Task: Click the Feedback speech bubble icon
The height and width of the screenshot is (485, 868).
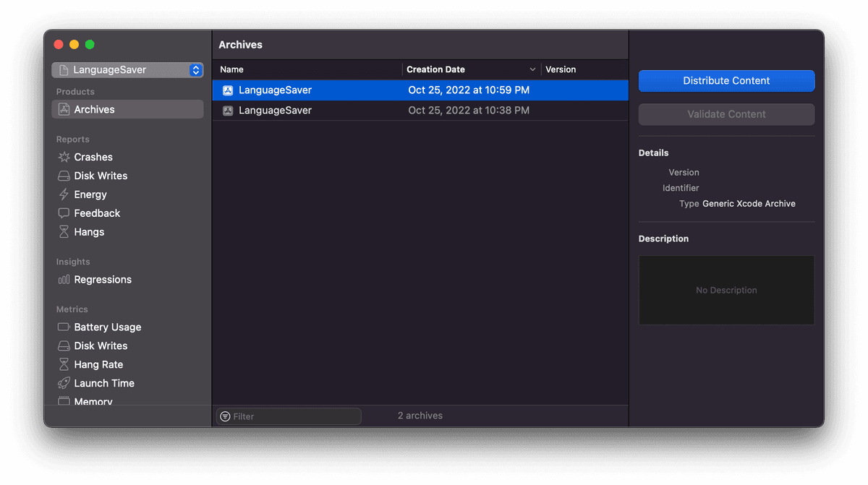Action: pyautogui.click(x=64, y=213)
